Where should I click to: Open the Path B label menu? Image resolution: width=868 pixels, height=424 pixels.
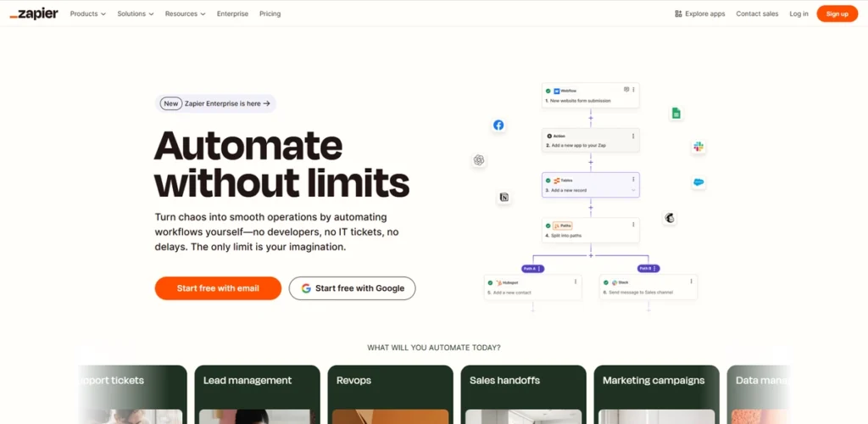pyautogui.click(x=648, y=269)
